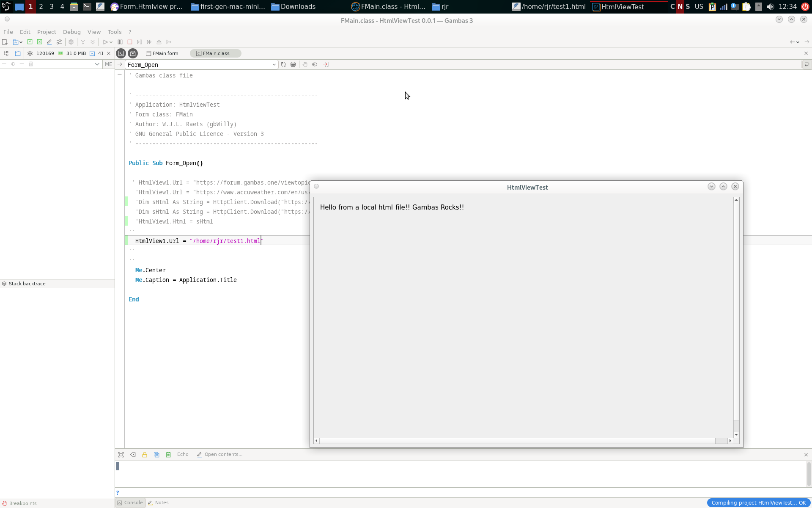Image resolution: width=812 pixels, height=508 pixels.
Task: Open the Debug menu
Action: click(71, 32)
